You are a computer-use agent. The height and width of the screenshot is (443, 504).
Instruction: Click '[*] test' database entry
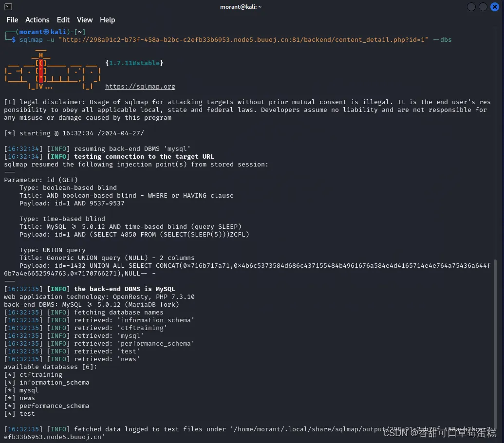click(x=19, y=414)
